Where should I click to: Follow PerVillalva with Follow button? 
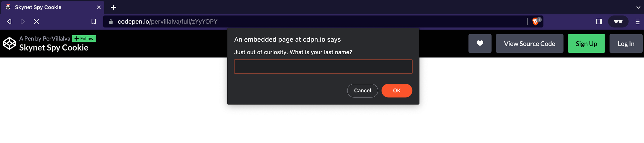pos(84,38)
